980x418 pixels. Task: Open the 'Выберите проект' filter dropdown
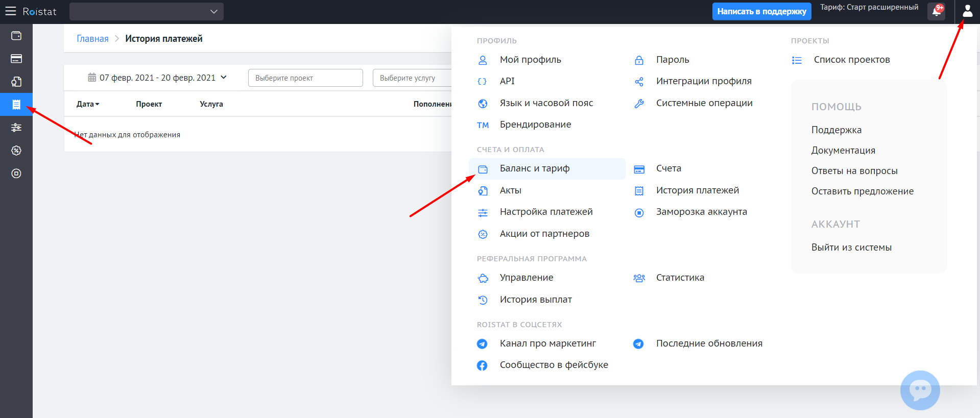305,78
